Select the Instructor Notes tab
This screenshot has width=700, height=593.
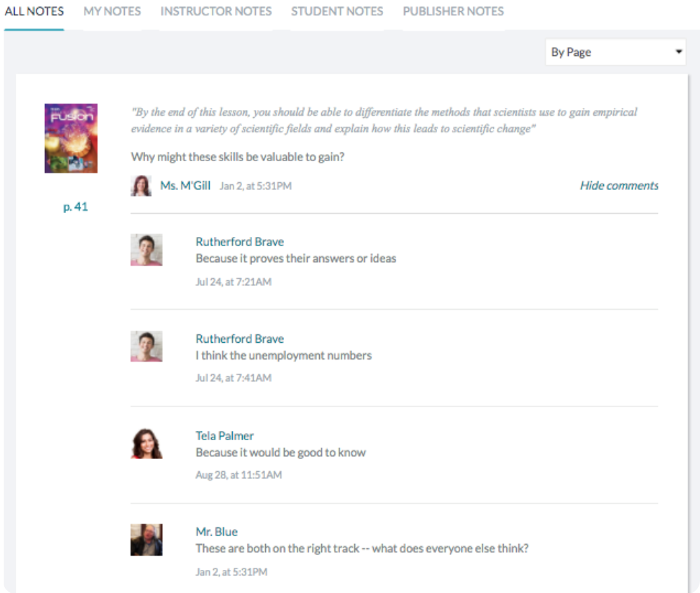tap(216, 11)
